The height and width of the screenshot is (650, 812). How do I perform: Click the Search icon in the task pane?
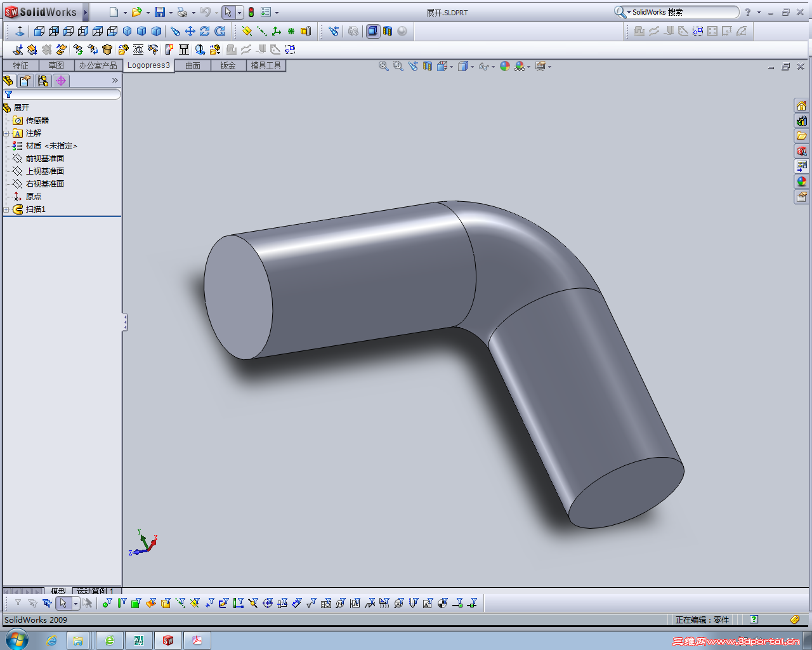pos(802,151)
